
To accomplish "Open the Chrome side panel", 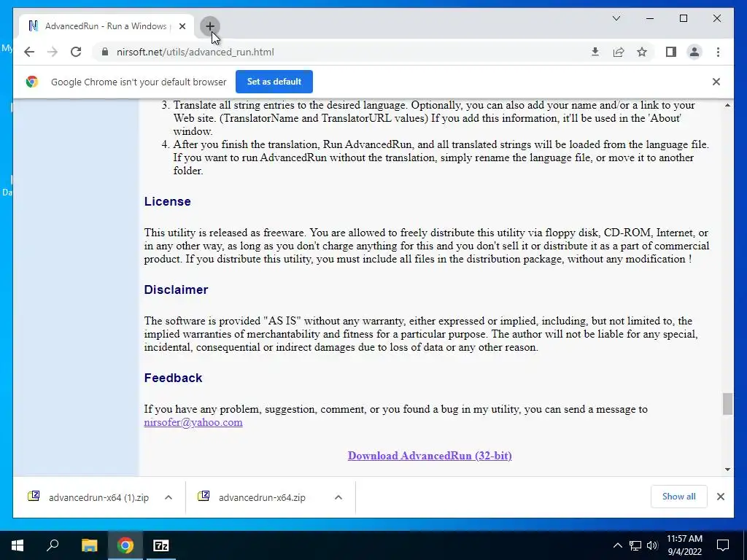I will coord(671,52).
